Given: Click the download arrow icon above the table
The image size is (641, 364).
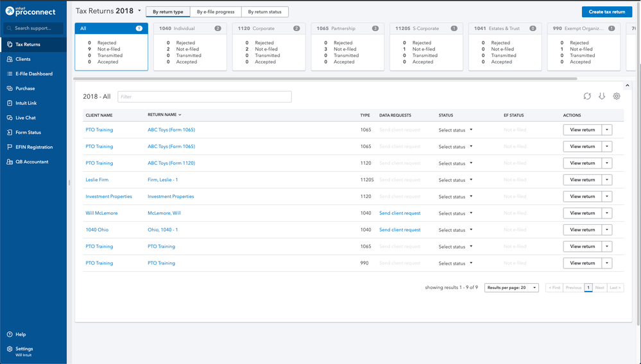Looking at the screenshot, I should click(x=602, y=96).
